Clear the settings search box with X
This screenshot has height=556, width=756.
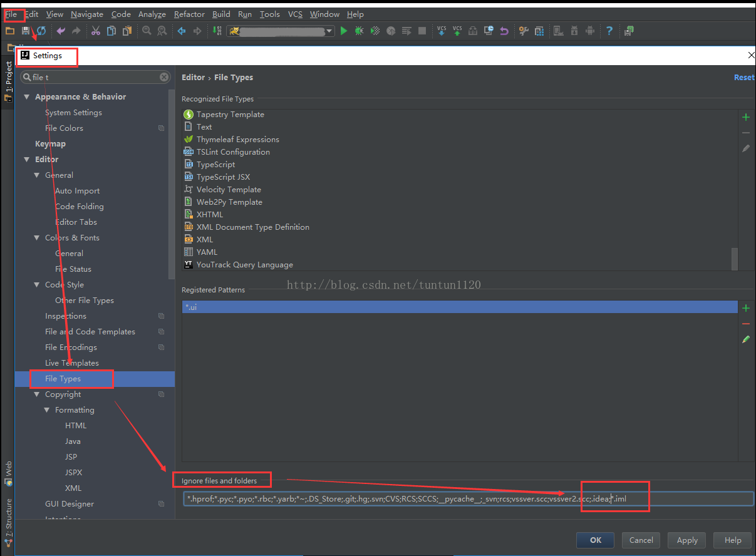tap(164, 77)
